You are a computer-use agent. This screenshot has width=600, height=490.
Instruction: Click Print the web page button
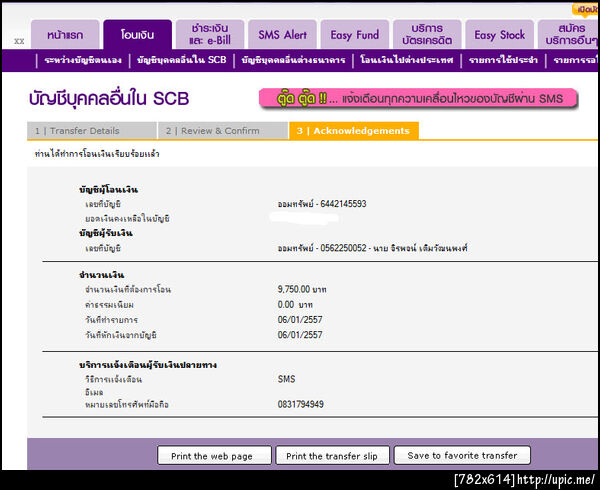click(214, 456)
